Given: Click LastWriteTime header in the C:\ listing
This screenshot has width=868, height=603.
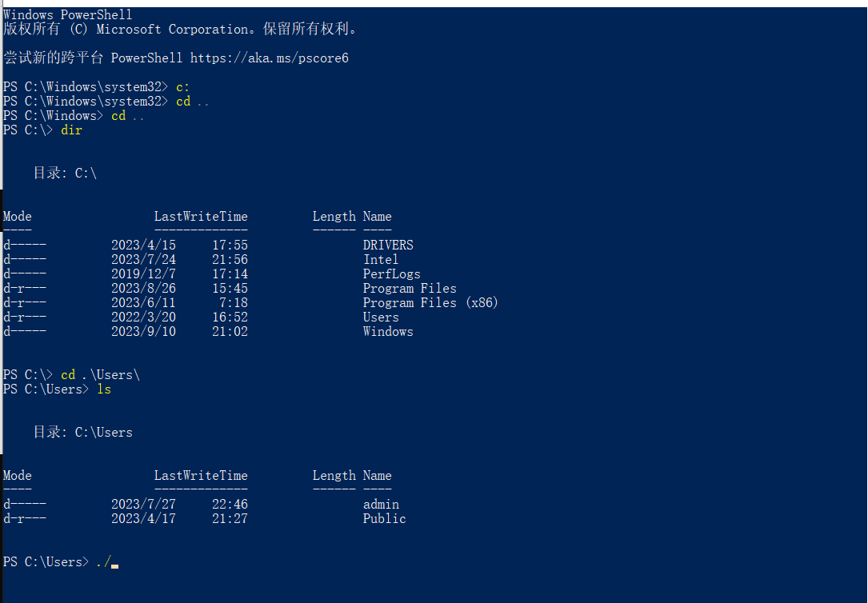Looking at the screenshot, I should 201,217.
